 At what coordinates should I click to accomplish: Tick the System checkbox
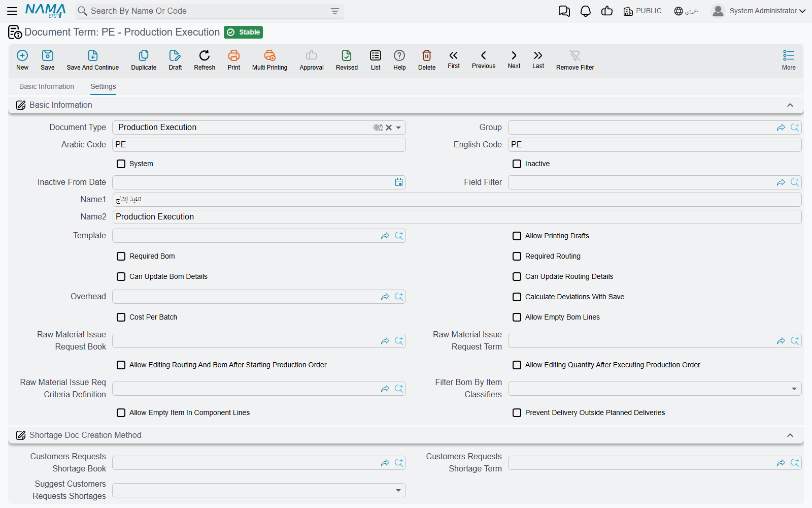tap(121, 164)
